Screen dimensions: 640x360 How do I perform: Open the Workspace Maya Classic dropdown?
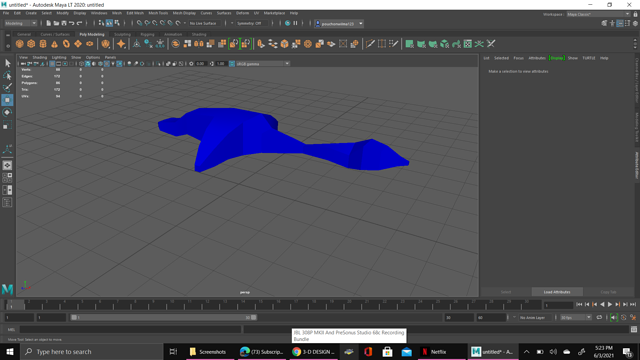pos(598,14)
